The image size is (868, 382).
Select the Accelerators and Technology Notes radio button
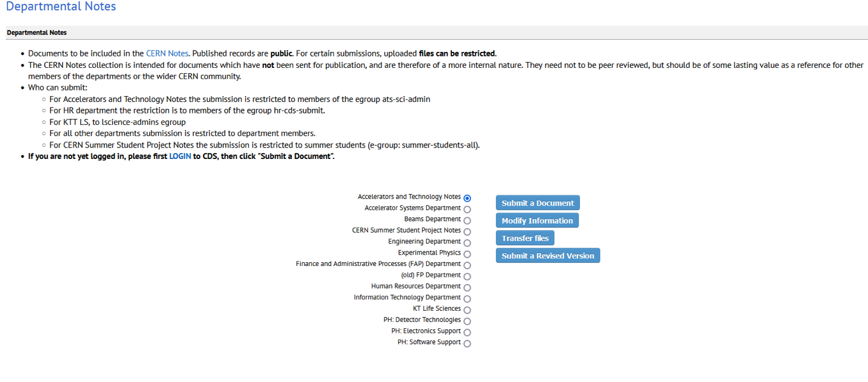tap(467, 199)
